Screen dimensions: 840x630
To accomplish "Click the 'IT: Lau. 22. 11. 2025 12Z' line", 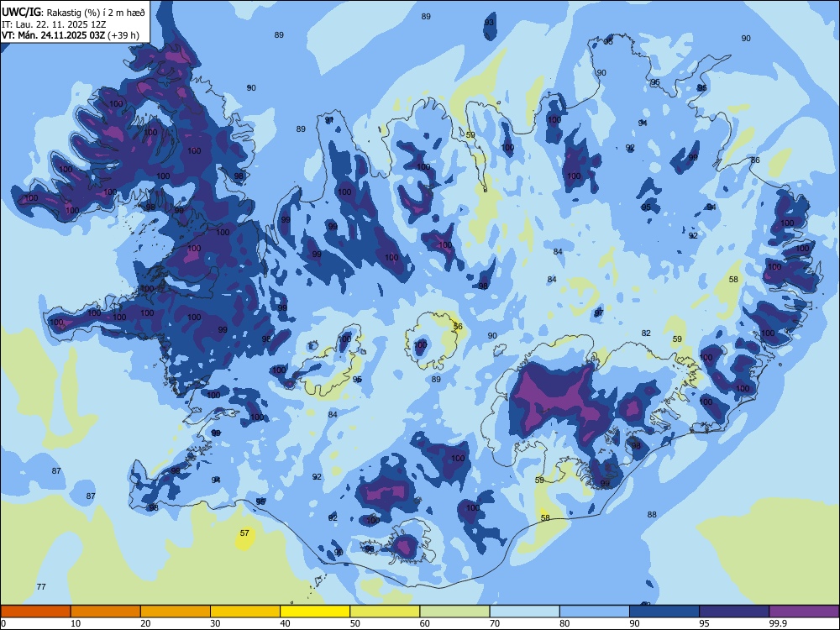I will coord(54,24).
